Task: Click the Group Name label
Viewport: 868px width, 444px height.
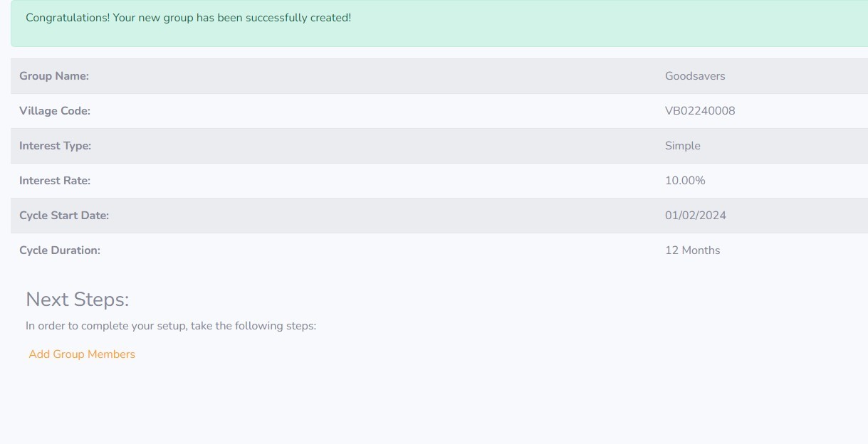Action: pyautogui.click(x=54, y=76)
